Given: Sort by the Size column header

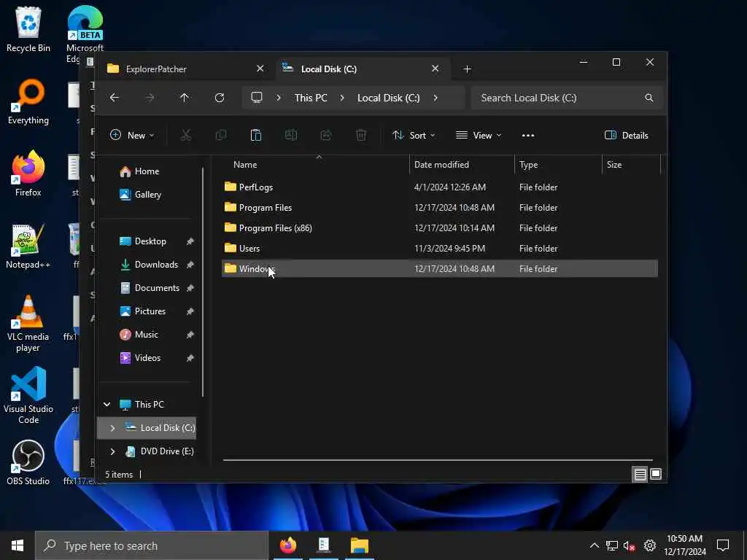Looking at the screenshot, I should (x=632, y=164).
